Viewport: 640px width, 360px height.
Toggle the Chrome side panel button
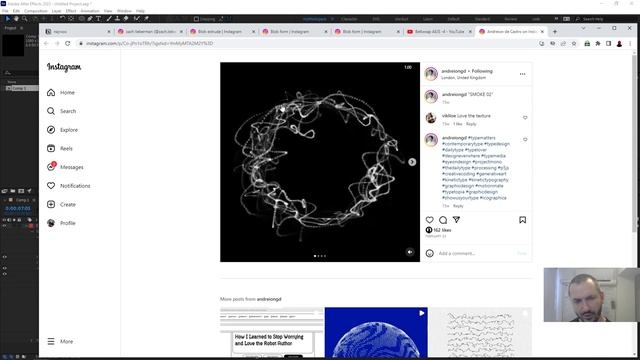coord(609,44)
